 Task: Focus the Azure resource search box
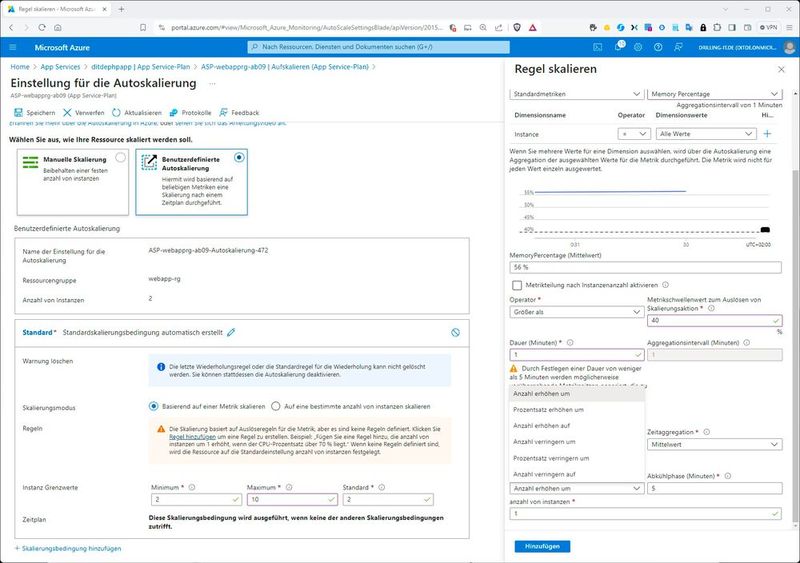coord(379,47)
